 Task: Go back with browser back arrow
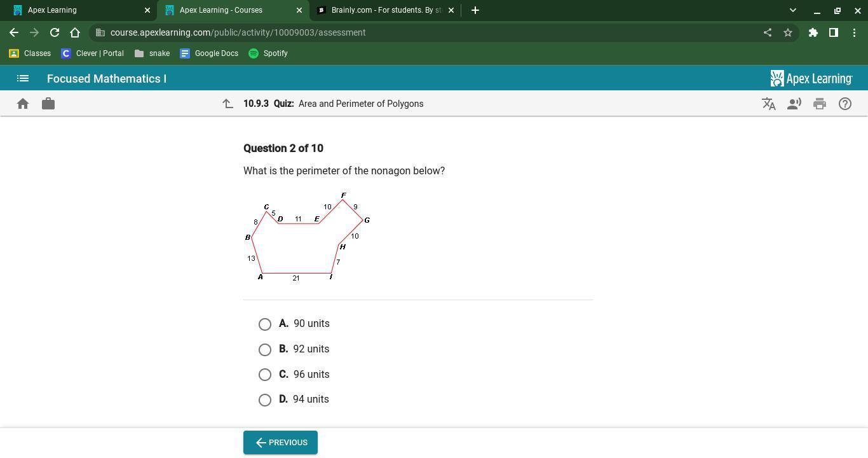pos(14,32)
